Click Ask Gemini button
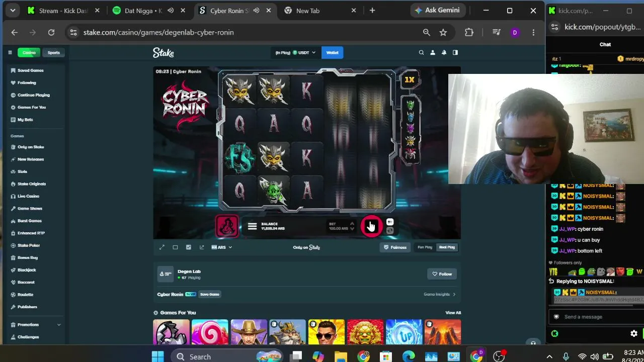The height and width of the screenshot is (362, 644). [437, 10]
